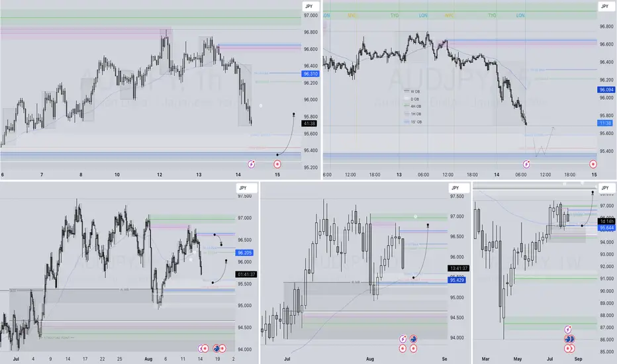The image size is (617, 364).
Task: Select the 11:38 countdown label
Action: 605,123
